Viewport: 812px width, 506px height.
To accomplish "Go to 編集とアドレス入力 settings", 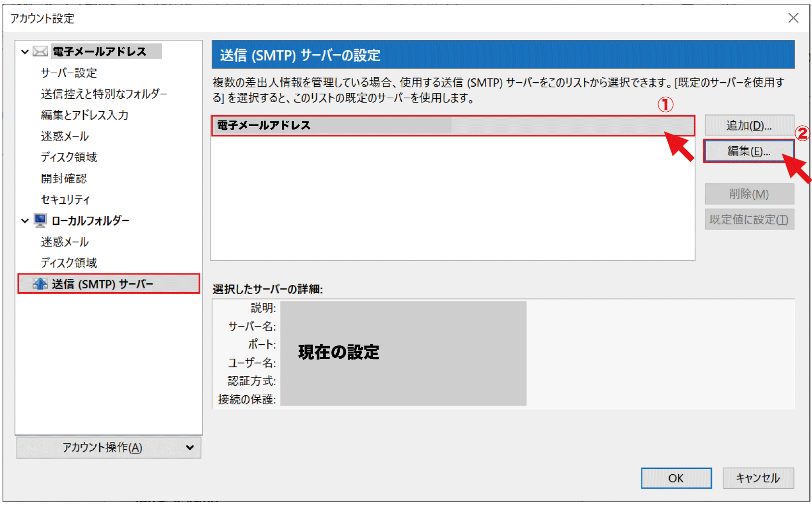I will coord(85,115).
